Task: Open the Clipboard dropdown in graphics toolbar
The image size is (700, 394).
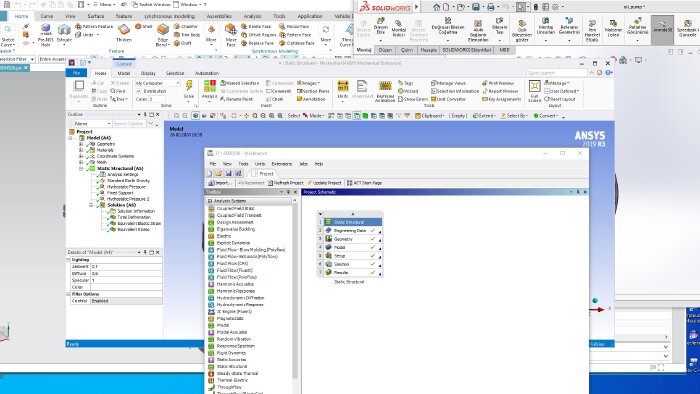Action: (430, 116)
